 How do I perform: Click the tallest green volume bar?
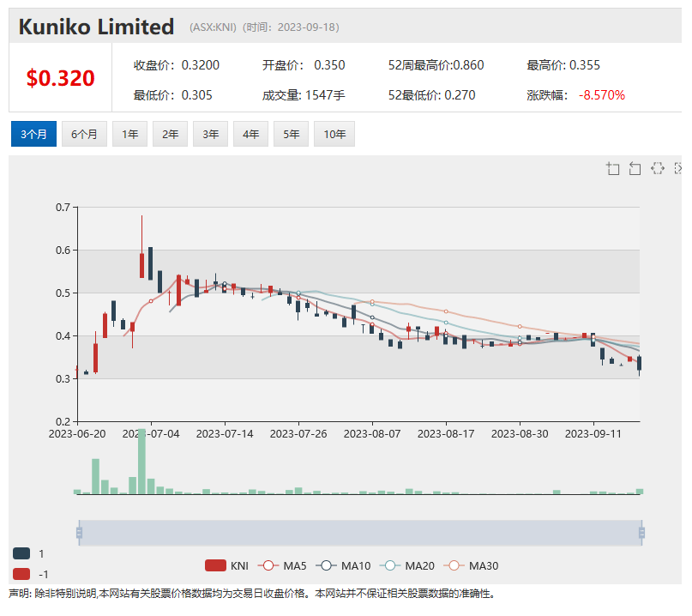141,462
